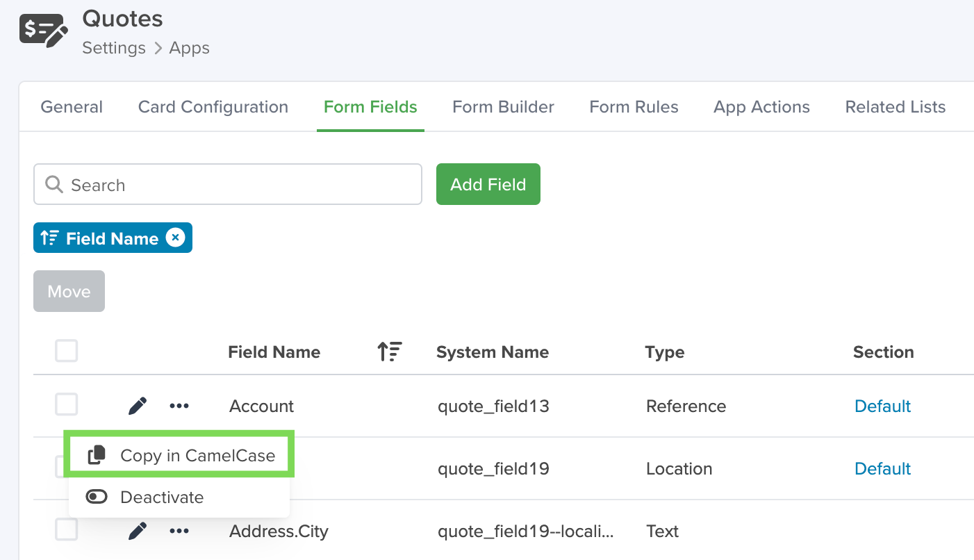The image size is (974, 560).
Task: Switch to the General tab
Action: [x=72, y=107]
